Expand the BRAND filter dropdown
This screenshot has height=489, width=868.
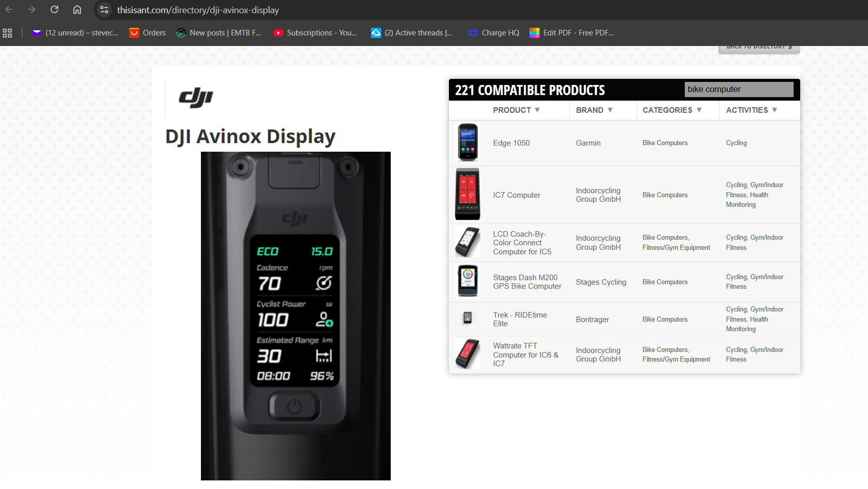610,110
